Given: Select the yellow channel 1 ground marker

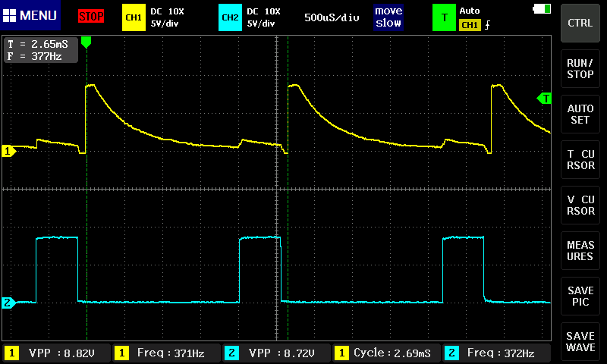Looking at the screenshot, I should coord(8,151).
